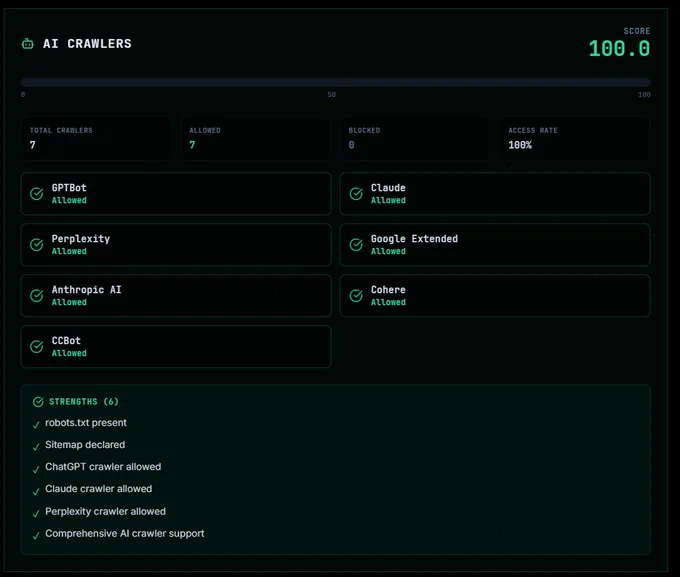Click checkmark next to Sitemap declared
Viewport: 680px width, 577px height.
(36, 447)
